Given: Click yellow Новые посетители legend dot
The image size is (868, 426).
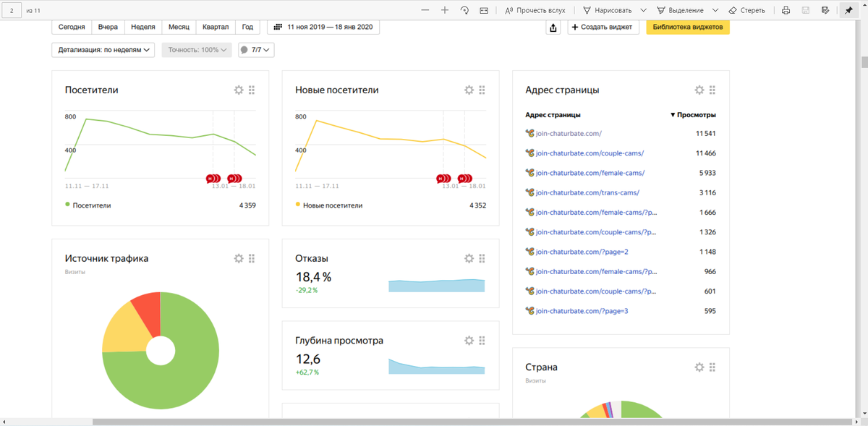Looking at the screenshot, I should tap(298, 205).
